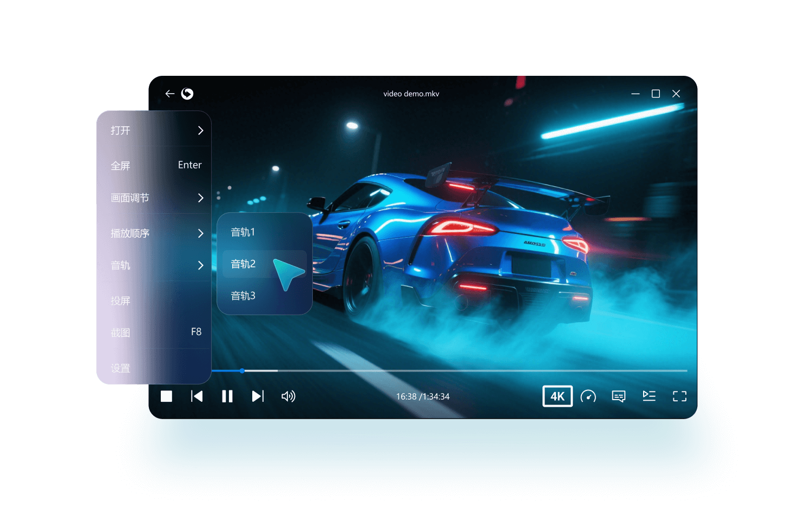Expand the 播放顺序 submenu
The image size is (812, 509).
pyautogui.click(x=154, y=233)
